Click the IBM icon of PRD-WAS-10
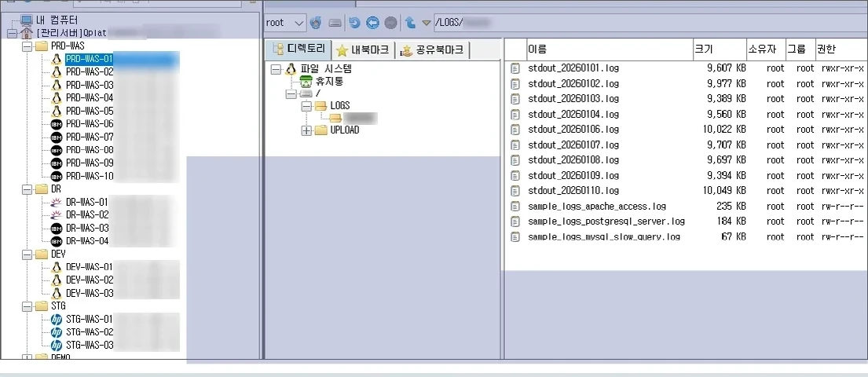The image size is (868, 377). coord(56,176)
